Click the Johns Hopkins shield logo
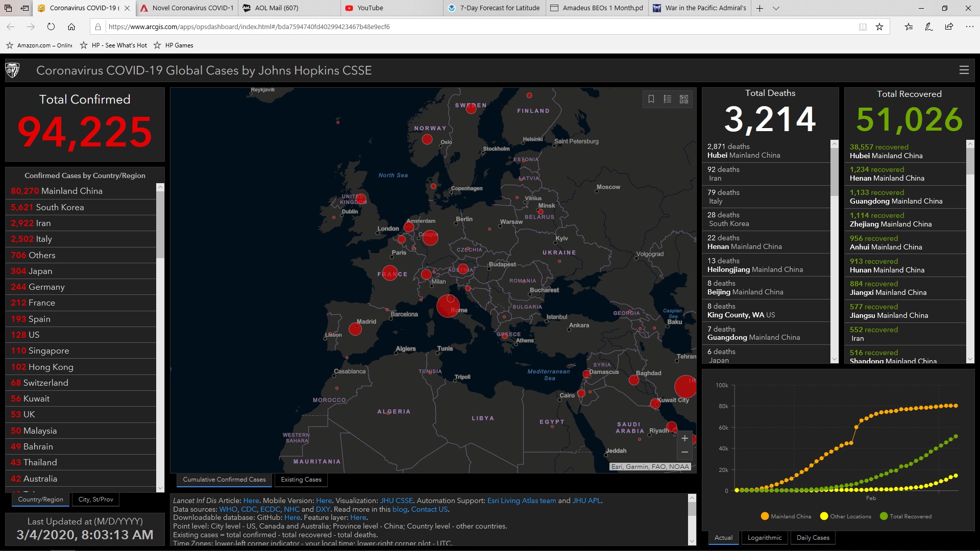This screenshot has height=551, width=980. click(x=12, y=70)
